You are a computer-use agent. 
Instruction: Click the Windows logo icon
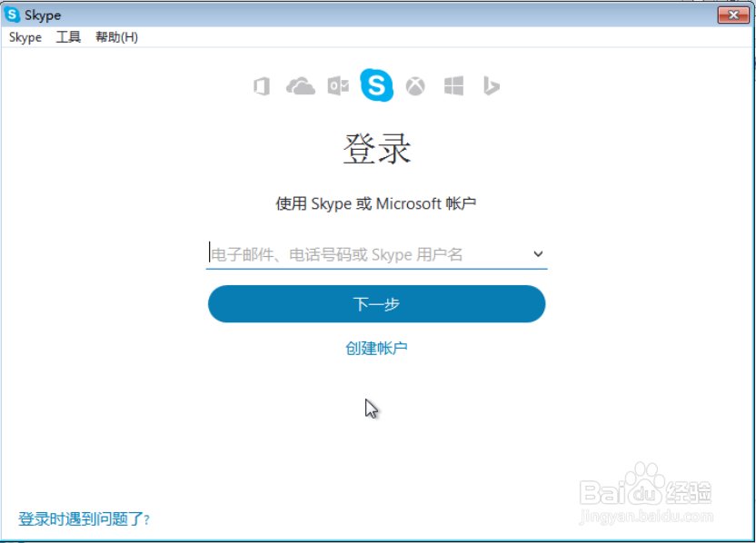(453, 86)
